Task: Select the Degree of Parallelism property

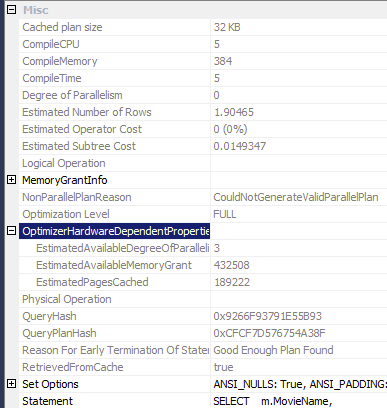Action: [x=72, y=95]
